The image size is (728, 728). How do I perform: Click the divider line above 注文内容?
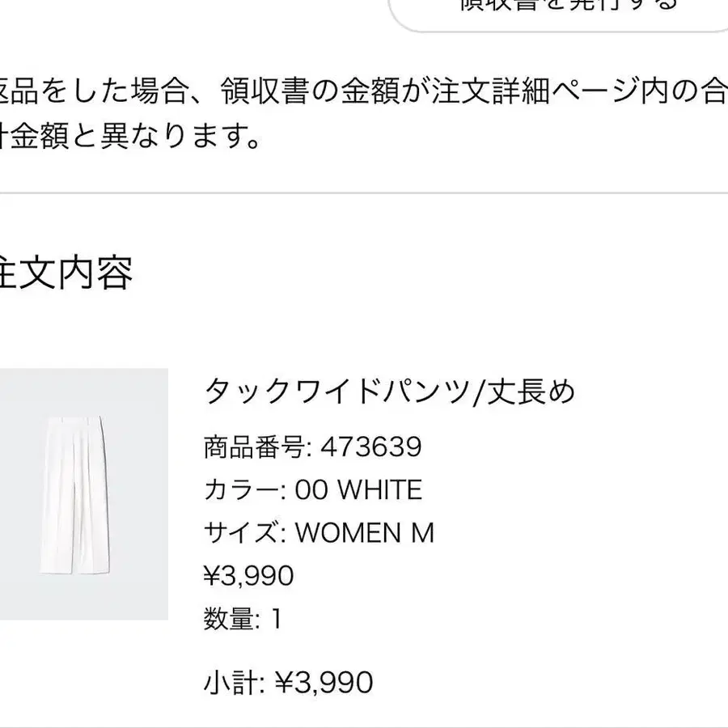[x=364, y=194]
